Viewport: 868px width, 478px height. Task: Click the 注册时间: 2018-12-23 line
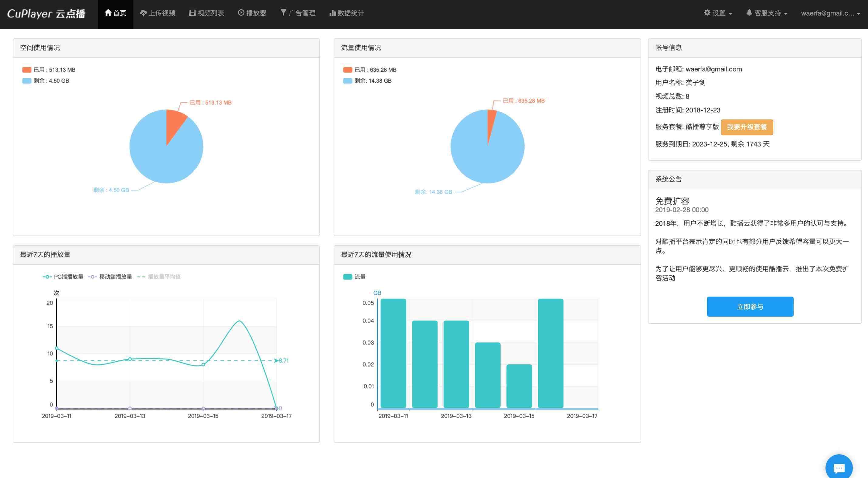tap(688, 110)
